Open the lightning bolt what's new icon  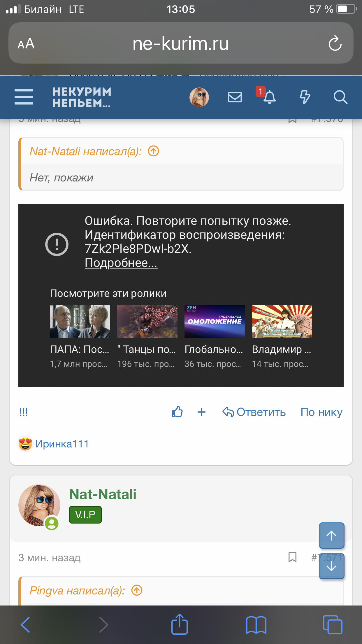coord(305,97)
